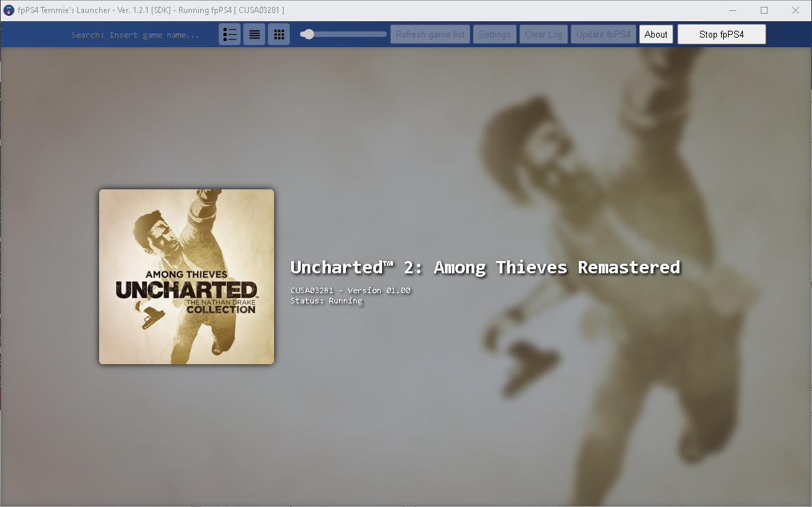Open Settings
812x507 pixels.
(x=495, y=33)
